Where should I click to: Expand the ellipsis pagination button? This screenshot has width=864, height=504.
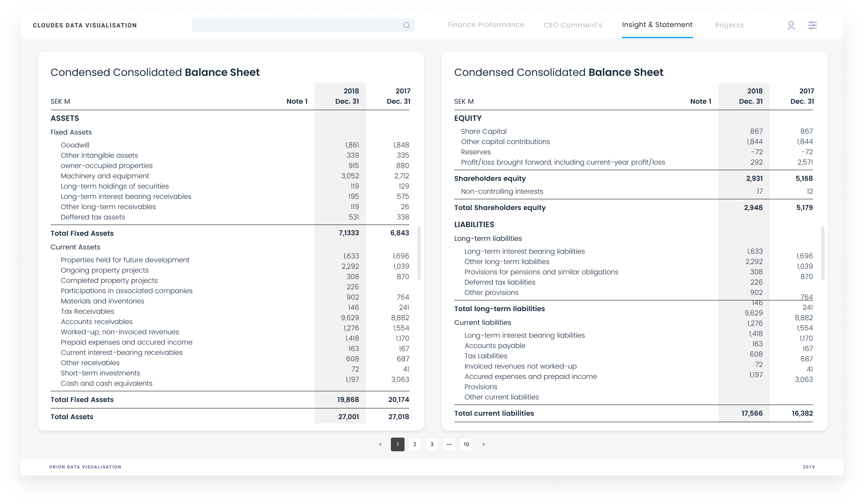[x=449, y=444]
